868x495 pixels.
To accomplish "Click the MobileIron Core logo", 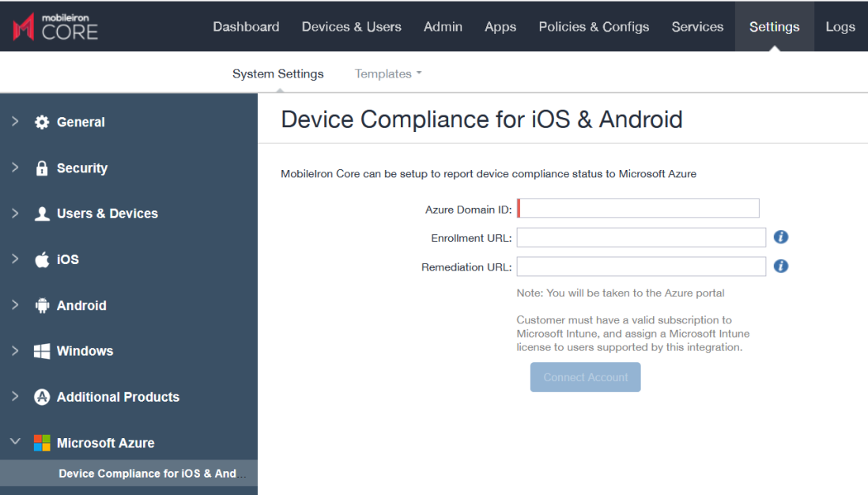I will [x=55, y=27].
